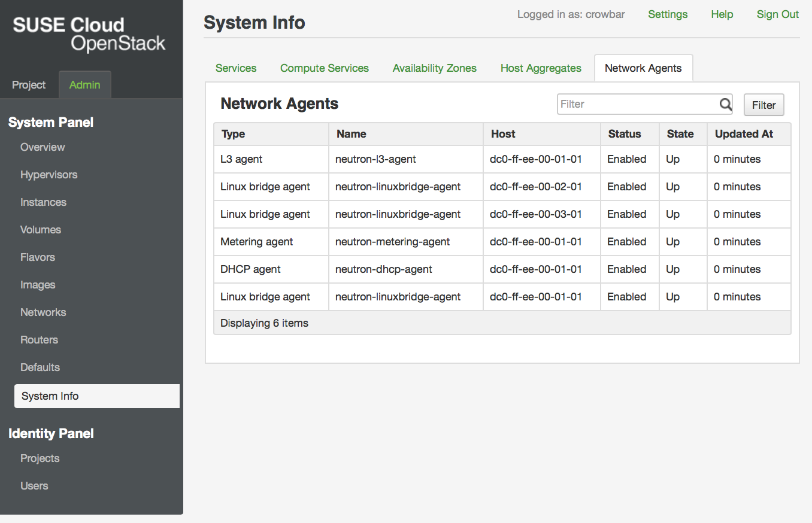This screenshot has height=523, width=812.
Task: Open Routers in the sidebar
Action: 39,340
